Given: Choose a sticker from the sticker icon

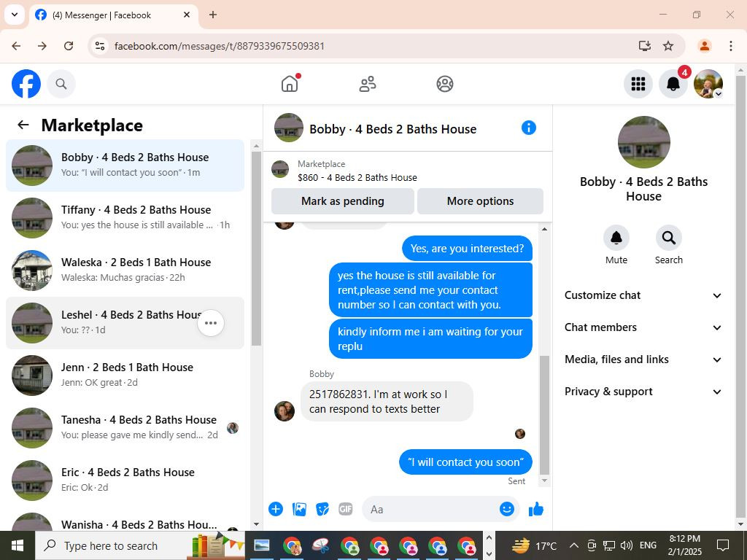Looking at the screenshot, I should [x=322, y=509].
